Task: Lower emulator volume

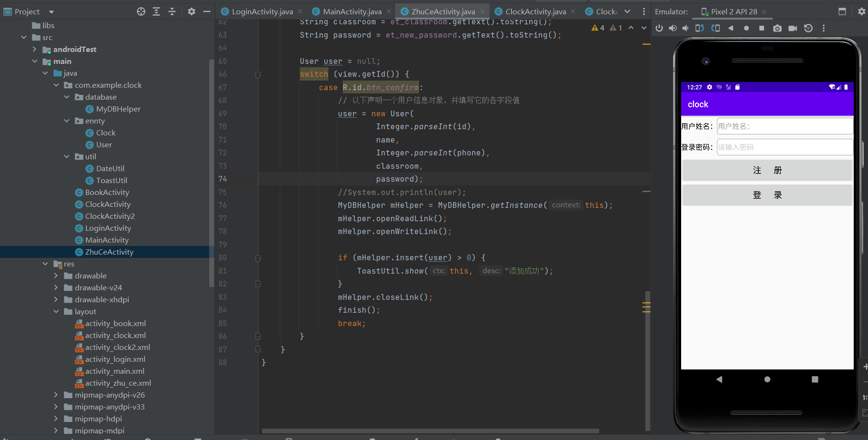Action: pos(685,28)
